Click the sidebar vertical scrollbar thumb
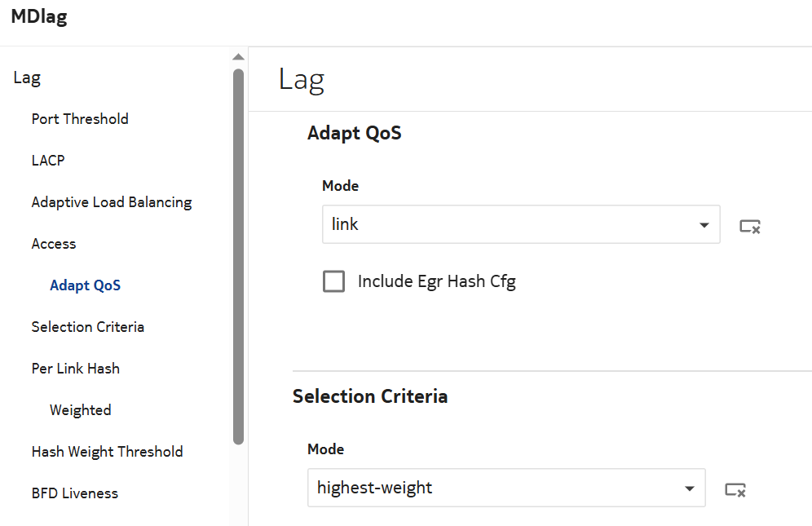 click(x=238, y=253)
